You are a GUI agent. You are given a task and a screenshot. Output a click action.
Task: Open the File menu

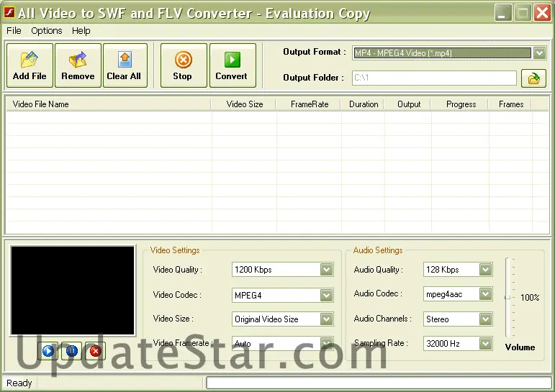(x=14, y=31)
